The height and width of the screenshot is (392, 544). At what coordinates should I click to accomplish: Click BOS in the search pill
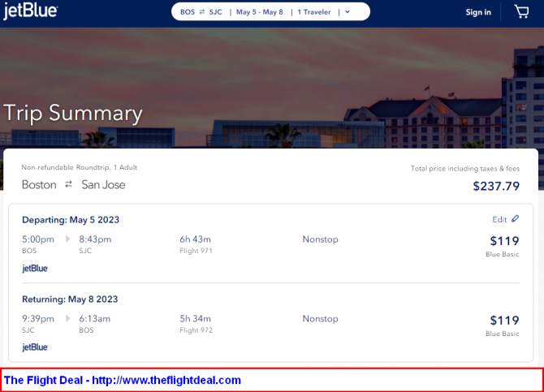pos(188,12)
